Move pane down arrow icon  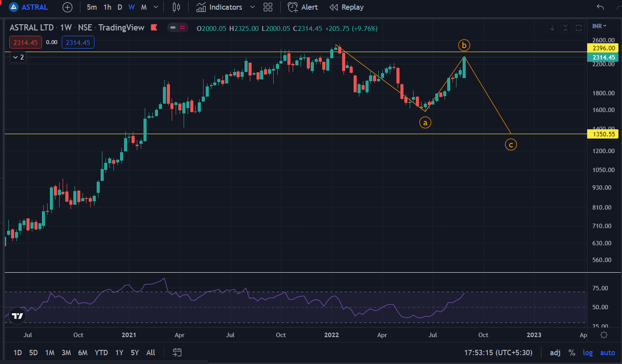(552, 27)
